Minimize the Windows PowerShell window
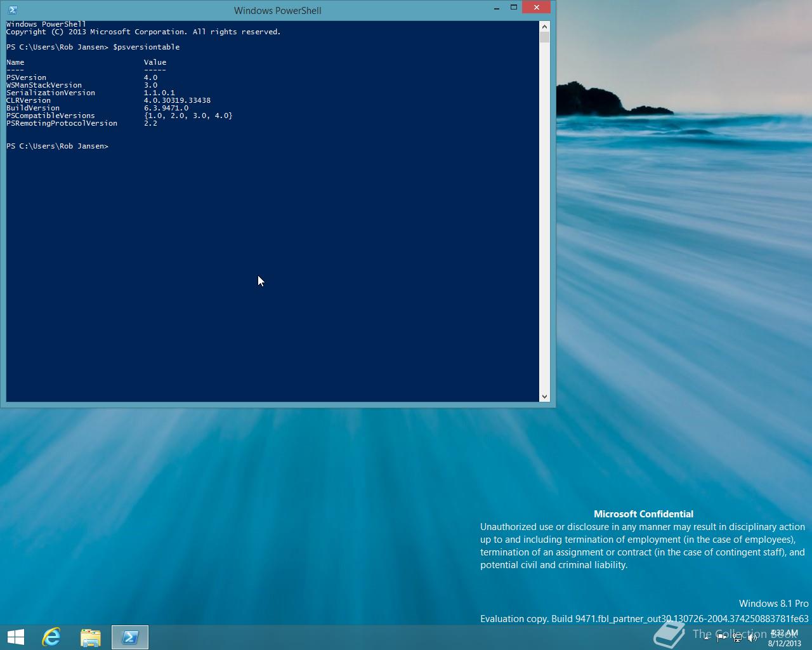Screen dimensions: 812x650 [496, 8]
